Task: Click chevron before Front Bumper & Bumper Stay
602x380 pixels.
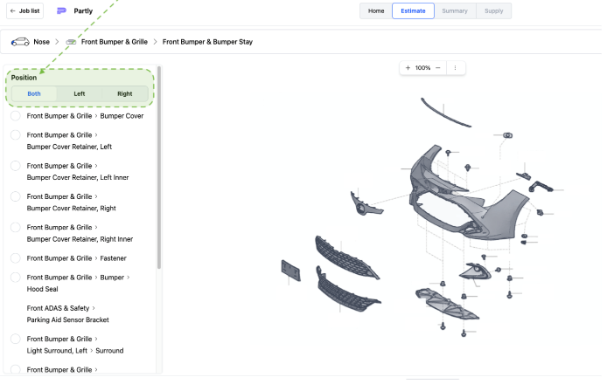Action: [x=155, y=42]
